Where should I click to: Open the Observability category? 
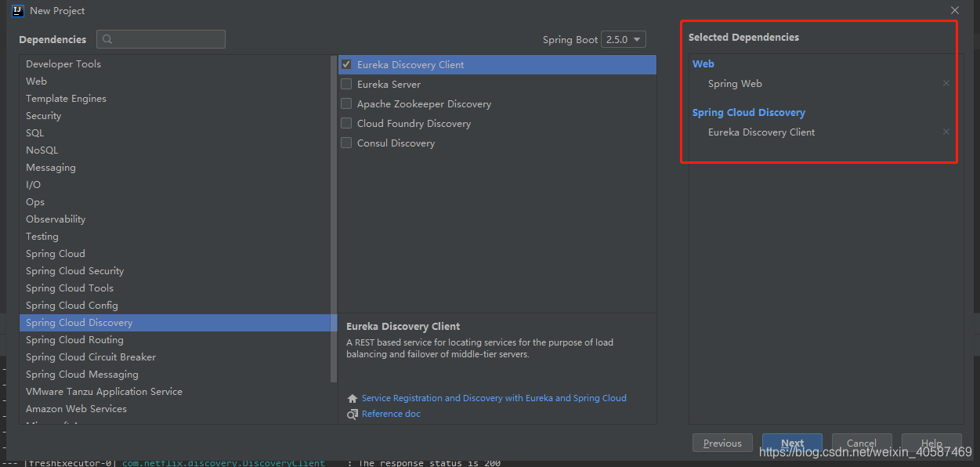[175, 219]
